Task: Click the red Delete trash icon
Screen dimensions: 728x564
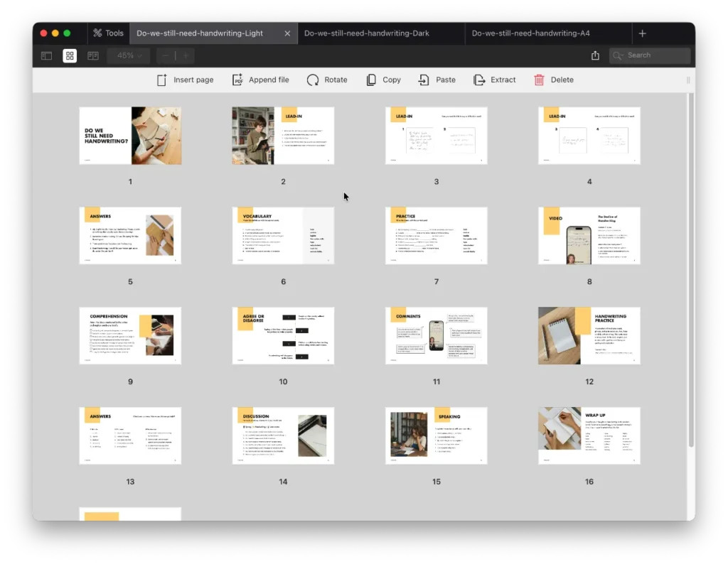Action: (x=540, y=80)
